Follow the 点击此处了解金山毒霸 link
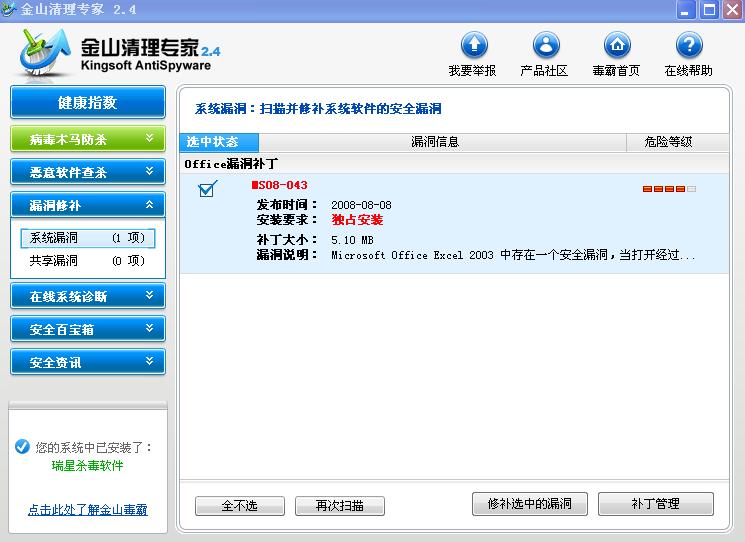The width and height of the screenshot is (745, 542). [x=88, y=510]
